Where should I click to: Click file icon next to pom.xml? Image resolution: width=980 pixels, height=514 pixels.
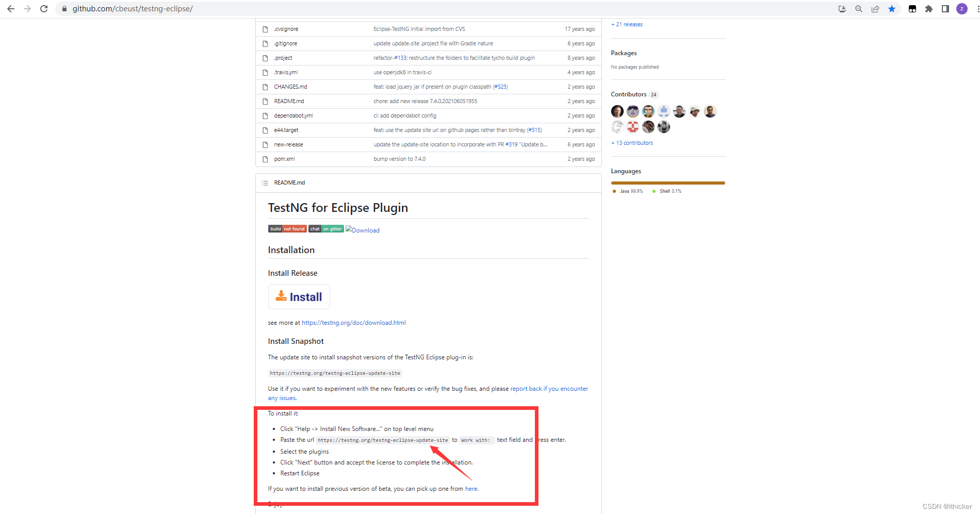[x=265, y=159]
